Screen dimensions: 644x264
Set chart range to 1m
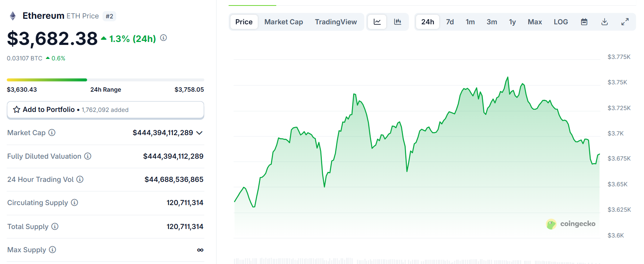tap(470, 22)
